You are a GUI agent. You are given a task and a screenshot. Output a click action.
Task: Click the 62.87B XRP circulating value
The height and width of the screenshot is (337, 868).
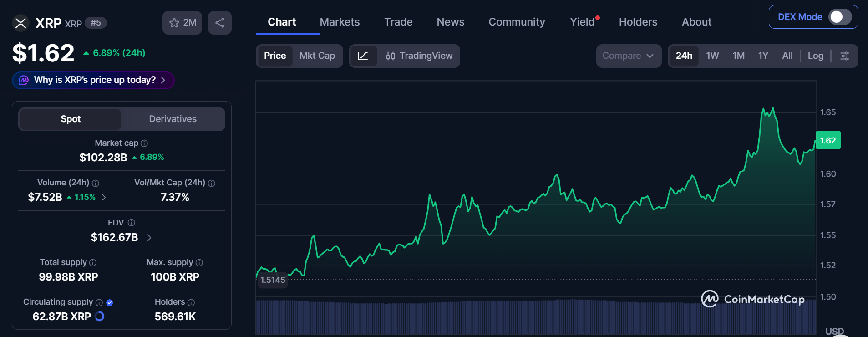pyautogui.click(x=62, y=317)
